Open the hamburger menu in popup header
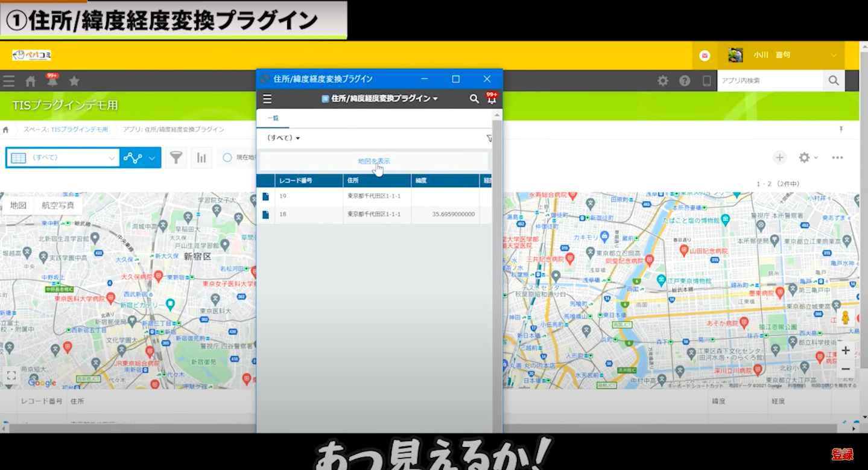 [267, 99]
